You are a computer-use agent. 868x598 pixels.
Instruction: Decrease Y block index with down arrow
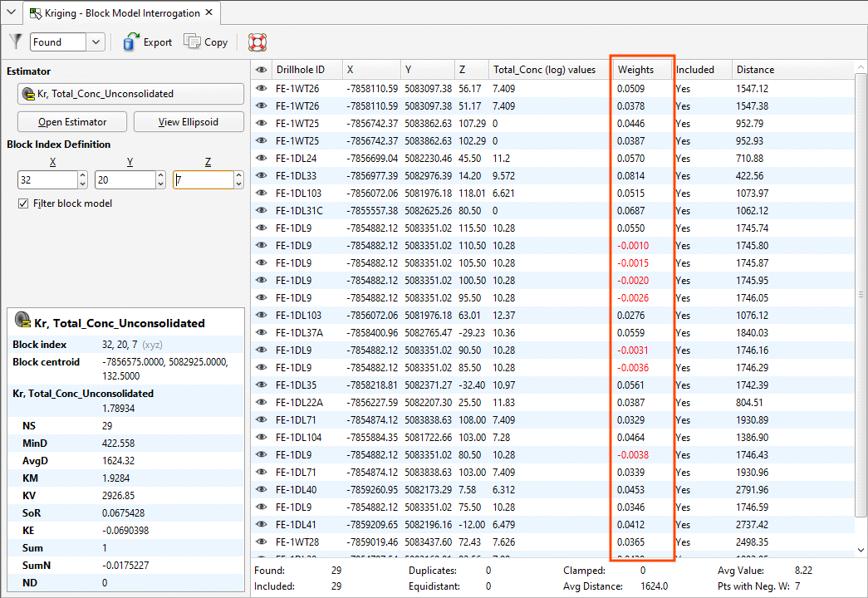160,184
